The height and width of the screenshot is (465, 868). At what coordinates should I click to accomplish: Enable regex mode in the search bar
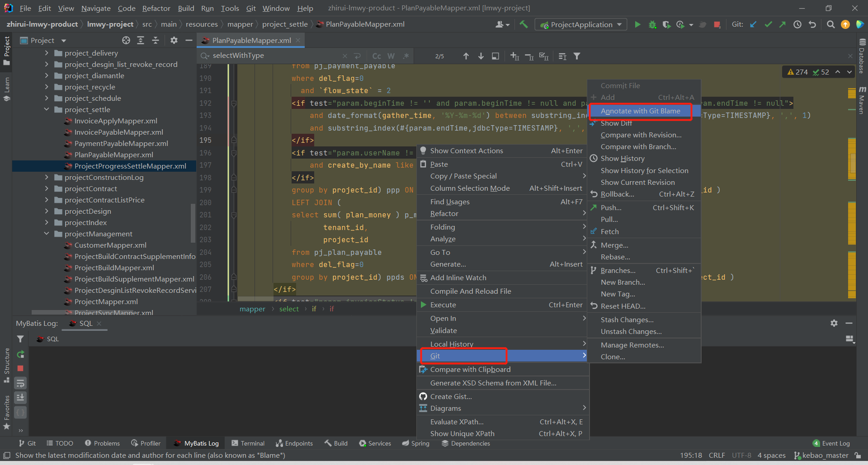[406, 56]
